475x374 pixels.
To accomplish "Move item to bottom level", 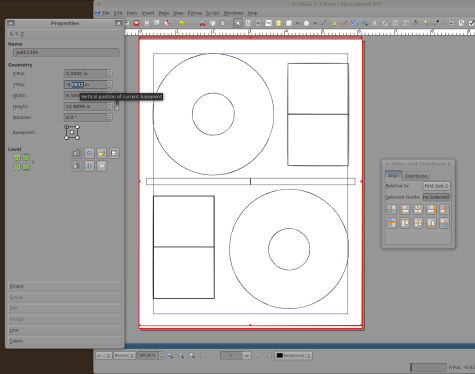I will pyautogui.click(x=26, y=166).
